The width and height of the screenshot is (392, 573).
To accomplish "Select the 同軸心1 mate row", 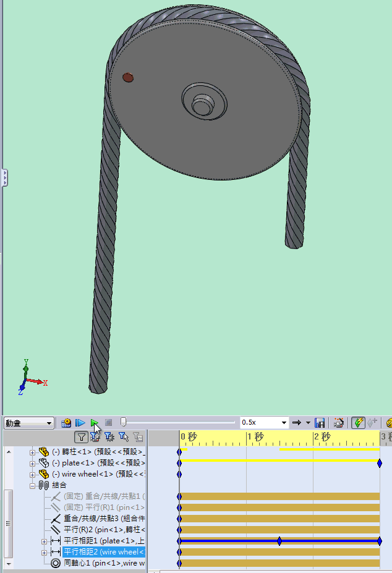I will click(x=104, y=563).
